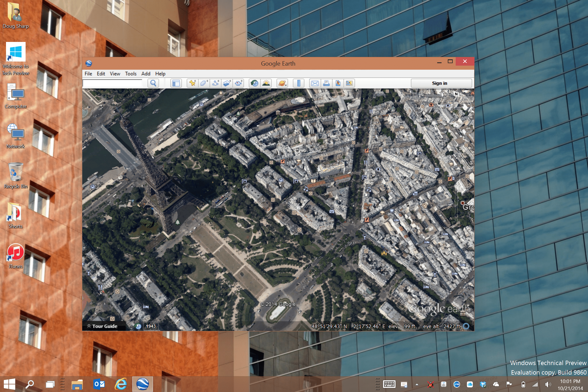
Task: Click the Email envelope toolbar icon
Action: click(315, 83)
